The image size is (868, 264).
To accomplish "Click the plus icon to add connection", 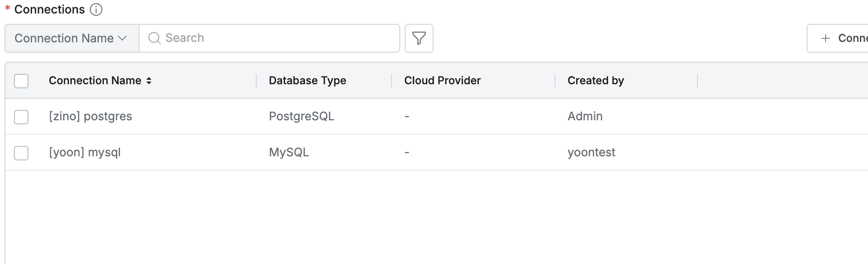I will tap(825, 38).
